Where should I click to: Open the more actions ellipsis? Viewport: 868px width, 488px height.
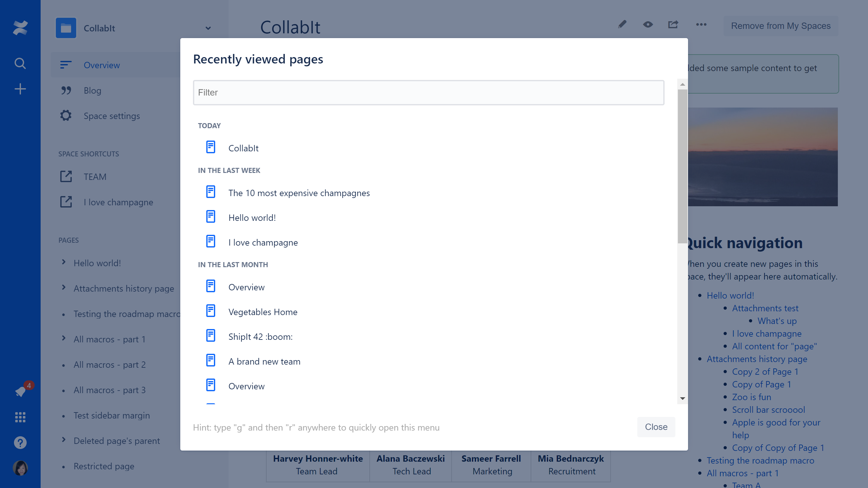pos(701,24)
